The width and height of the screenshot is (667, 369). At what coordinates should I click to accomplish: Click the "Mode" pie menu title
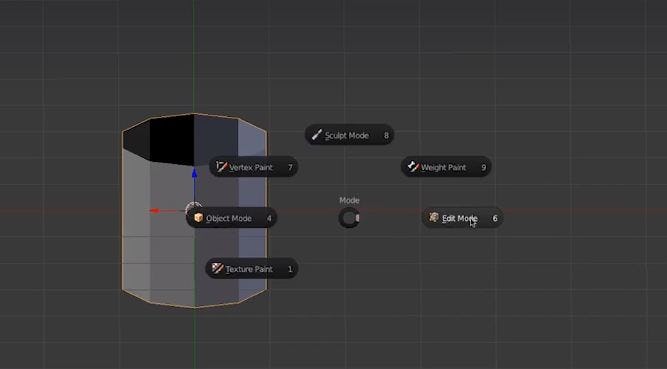pyautogui.click(x=349, y=200)
